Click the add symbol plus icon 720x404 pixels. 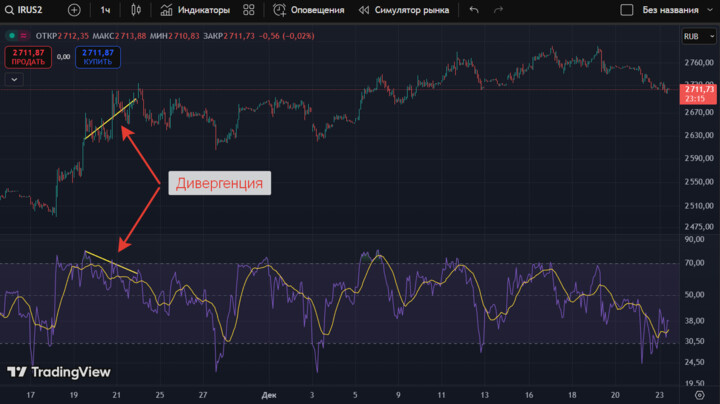coord(74,10)
